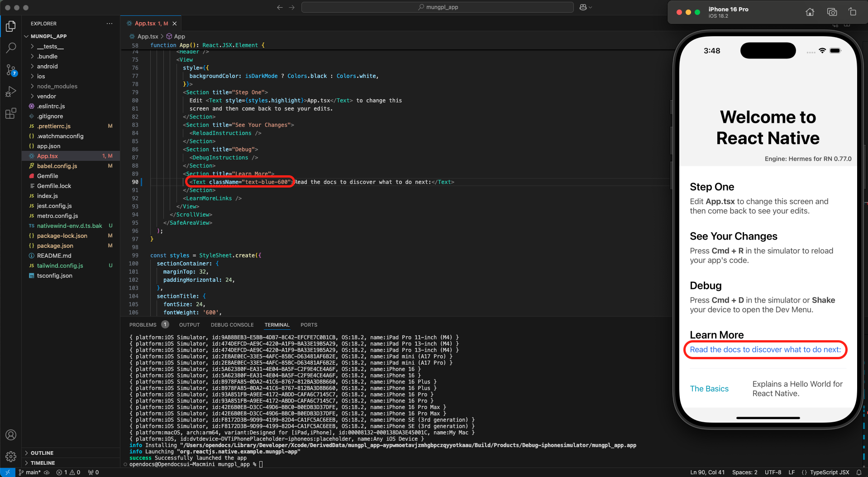
Task: Select the TERMINAL panel tab
Action: [277, 325]
